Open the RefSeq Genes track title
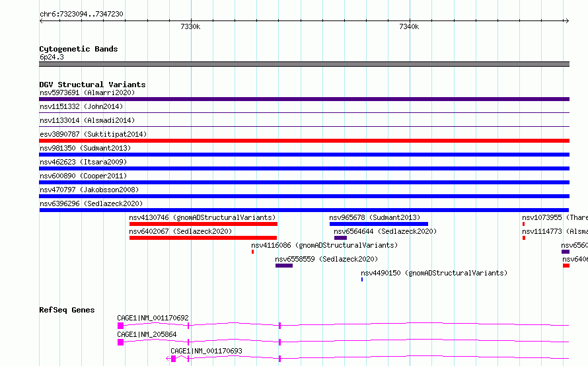This screenshot has width=588, height=366. [x=67, y=310]
